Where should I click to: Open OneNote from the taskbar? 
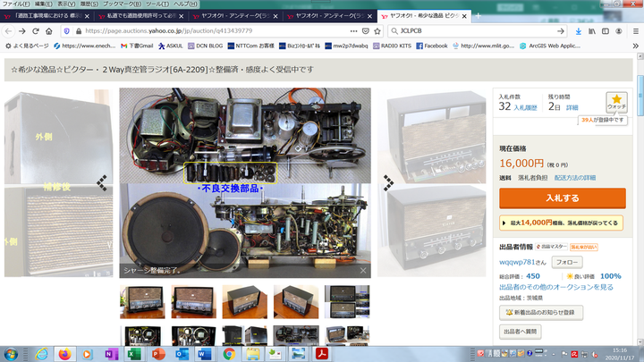(x=111, y=354)
